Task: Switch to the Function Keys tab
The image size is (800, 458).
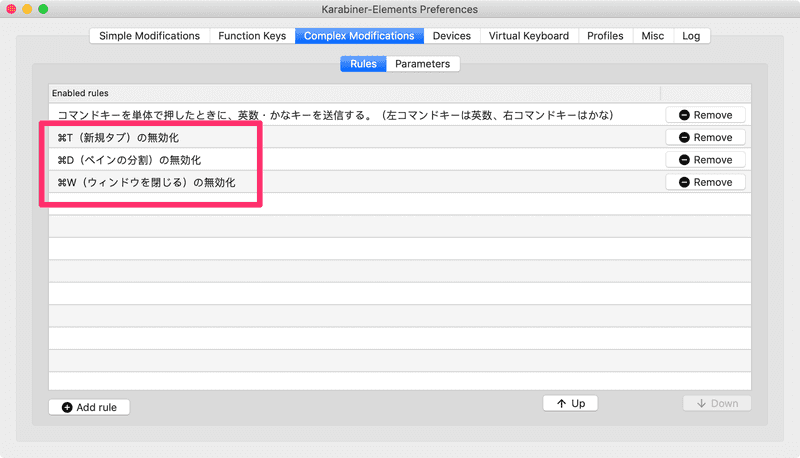Action: click(252, 36)
